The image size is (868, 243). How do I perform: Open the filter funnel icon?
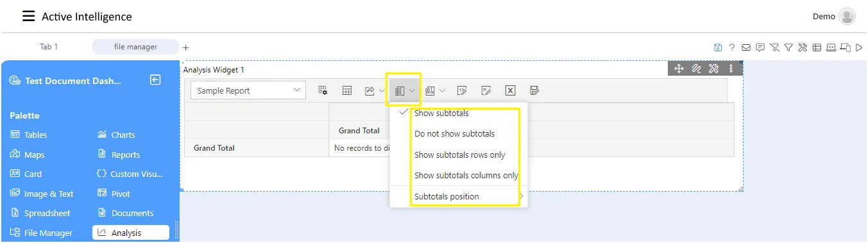pyautogui.click(x=788, y=47)
